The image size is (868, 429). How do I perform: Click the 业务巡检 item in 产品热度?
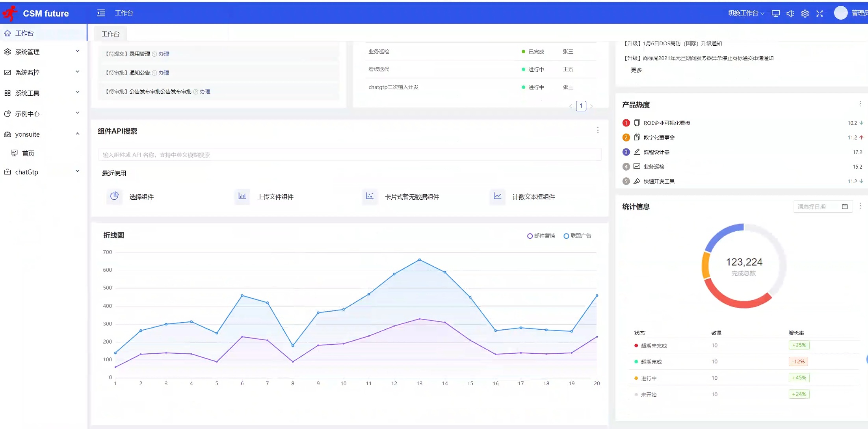tap(654, 166)
